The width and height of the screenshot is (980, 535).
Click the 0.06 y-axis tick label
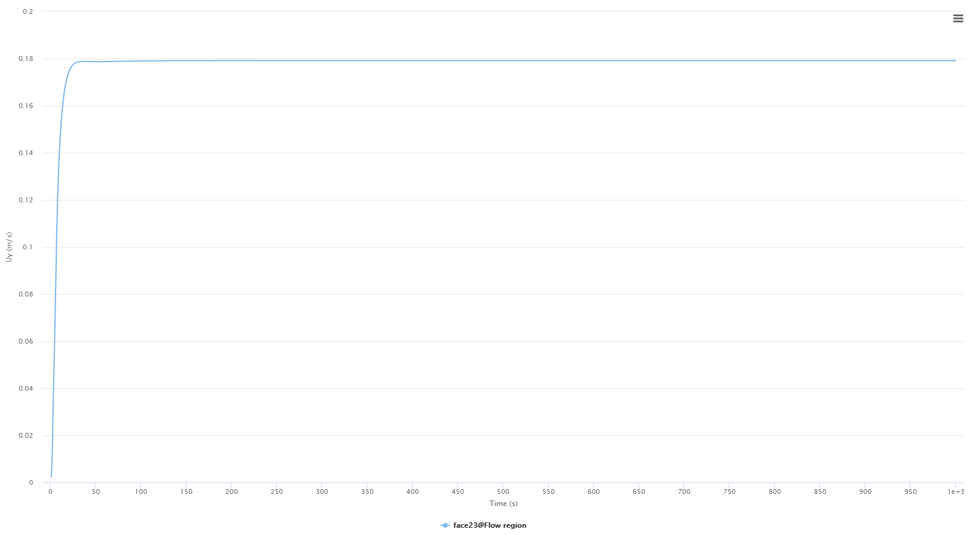(26, 341)
